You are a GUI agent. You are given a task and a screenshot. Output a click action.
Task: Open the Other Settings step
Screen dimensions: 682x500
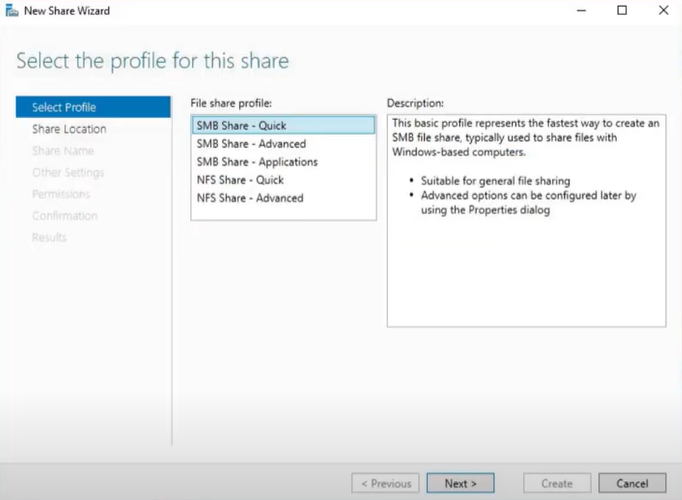pos(68,173)
